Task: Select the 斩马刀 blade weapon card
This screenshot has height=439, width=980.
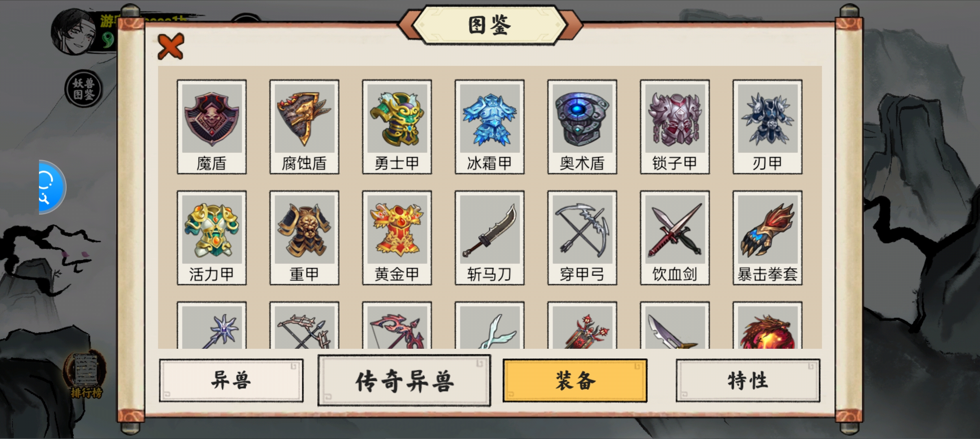Action: 490,238
